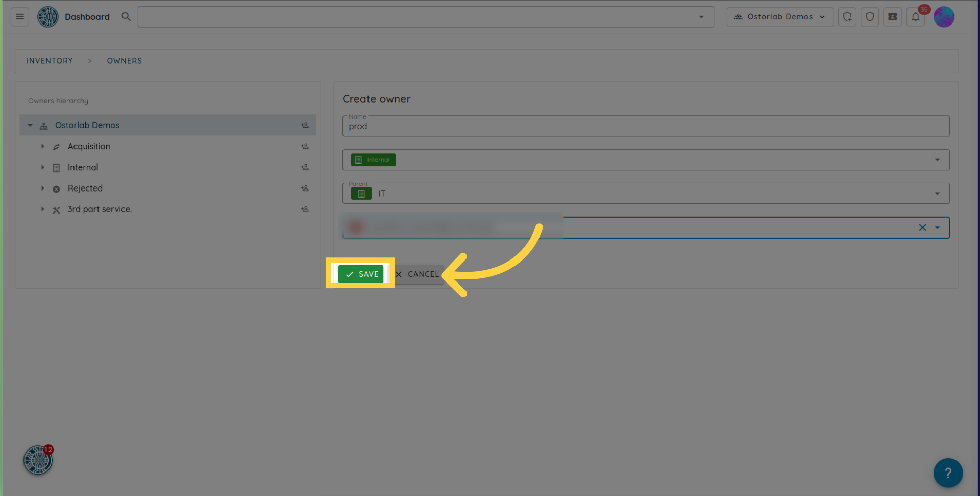Open the hamburger navigation menu
The width and height of the screenshot is (980, 496).
point(19,17)
